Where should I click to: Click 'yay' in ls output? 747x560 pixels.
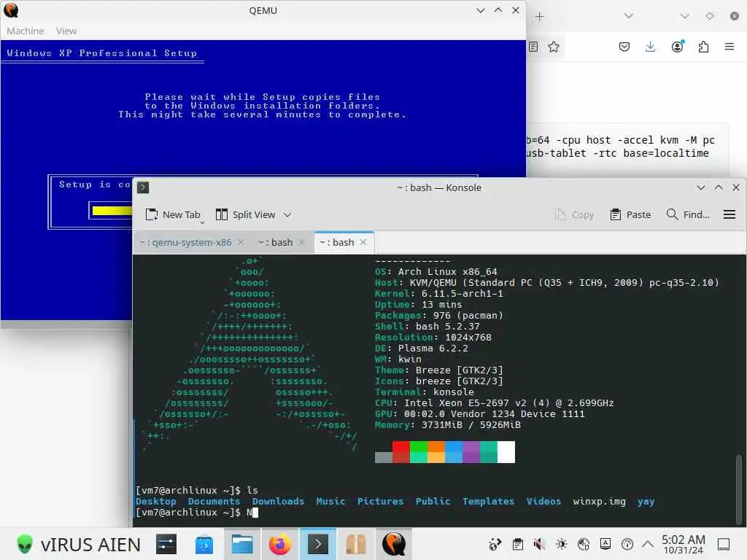point(646,502)
